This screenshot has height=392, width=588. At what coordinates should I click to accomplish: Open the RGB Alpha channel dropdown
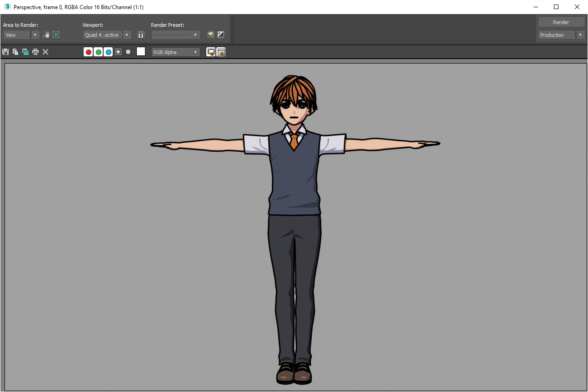point(175,52)
